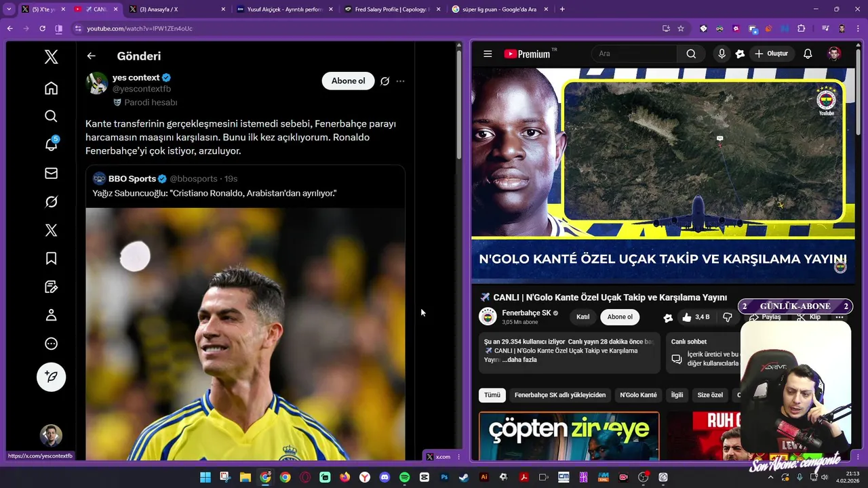
Task: Open X Profile person icon
Action: pos(51,315)
